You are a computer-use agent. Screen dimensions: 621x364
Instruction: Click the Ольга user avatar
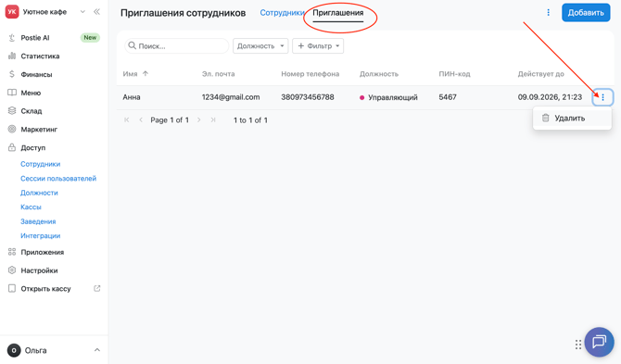coord(14,350)
